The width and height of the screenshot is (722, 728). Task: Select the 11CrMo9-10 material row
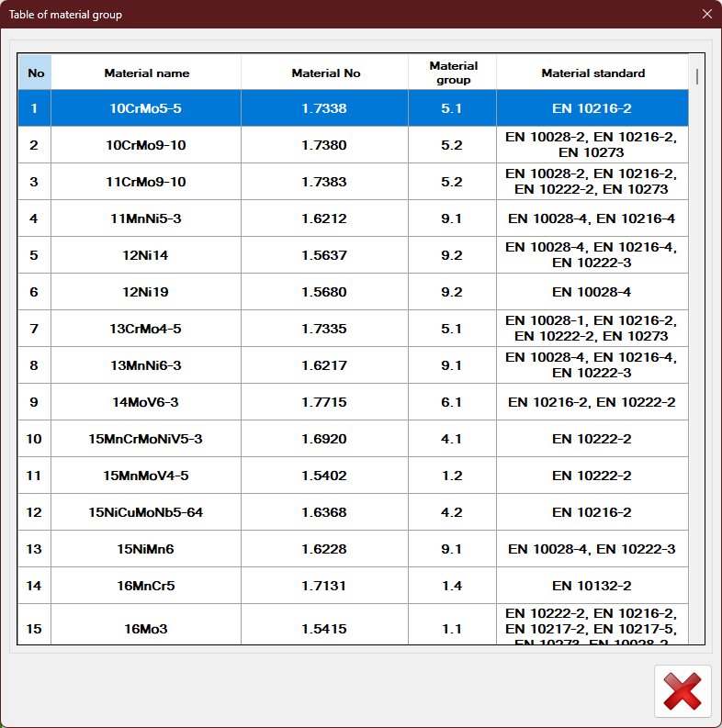[146, 182]
